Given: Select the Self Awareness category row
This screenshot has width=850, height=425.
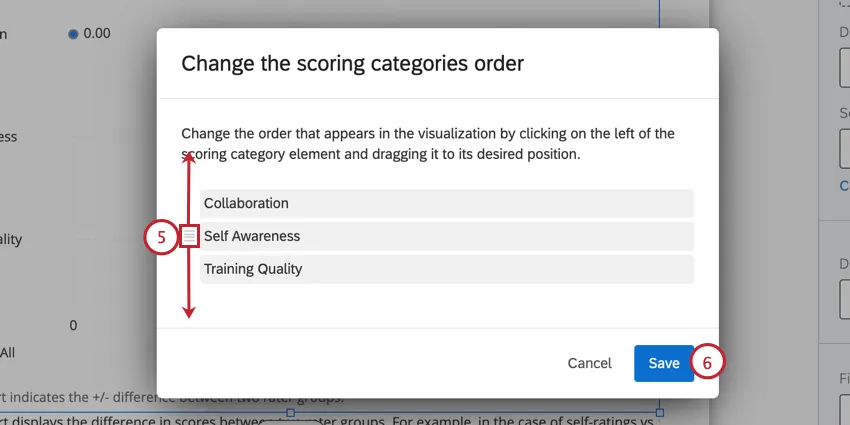Looking at the screenshot, I should (x=446, y=236).
